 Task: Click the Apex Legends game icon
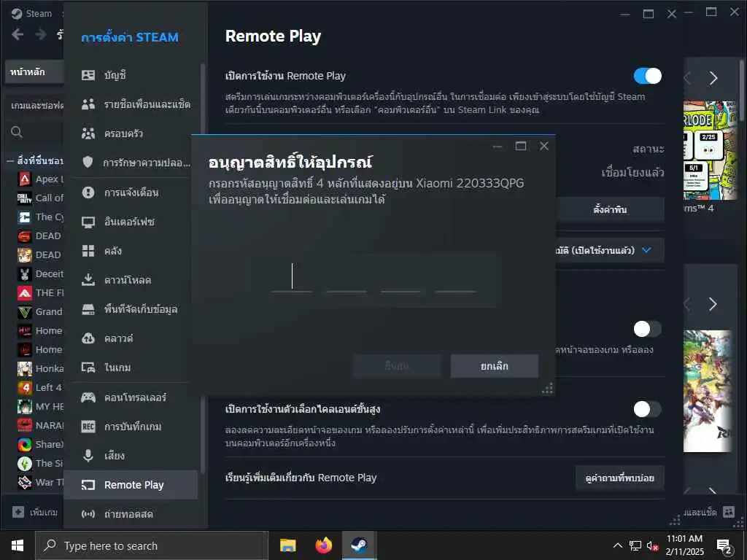[24, 179]
